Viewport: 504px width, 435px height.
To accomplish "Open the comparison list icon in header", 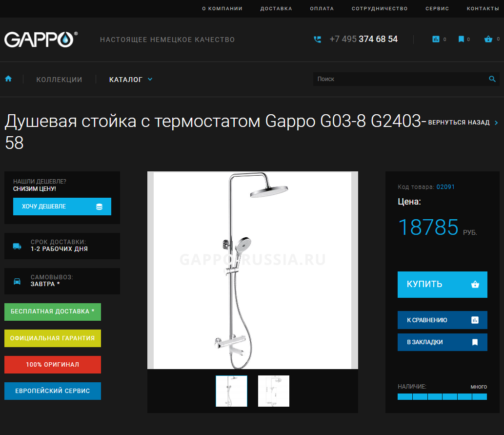I will [x=436, y=39].
